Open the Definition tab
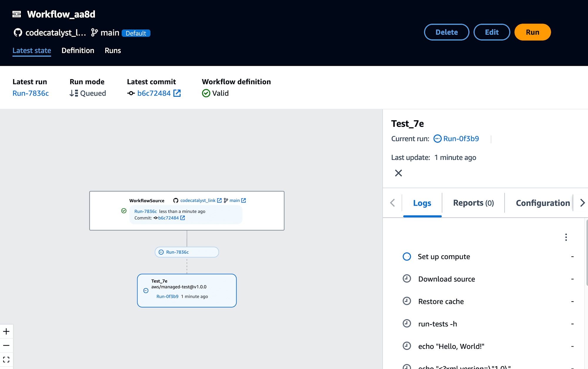The image size is (588, 369). coord(78,51)
